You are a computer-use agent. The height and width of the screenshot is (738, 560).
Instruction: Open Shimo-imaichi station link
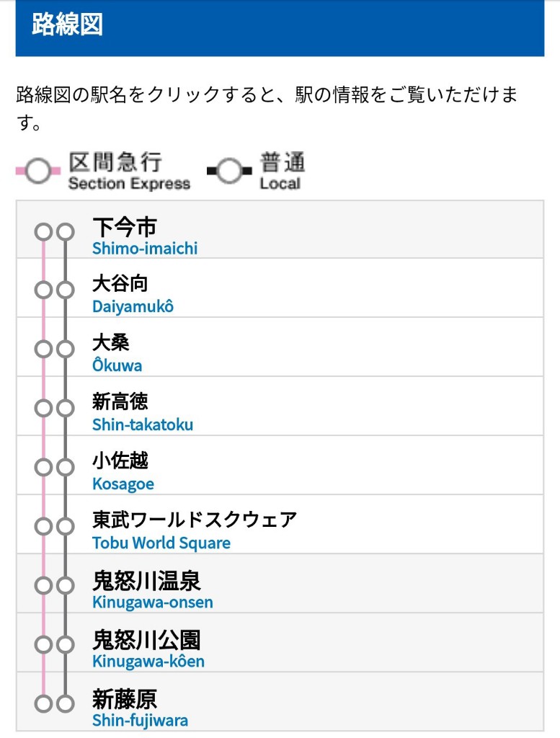[145, 236]
